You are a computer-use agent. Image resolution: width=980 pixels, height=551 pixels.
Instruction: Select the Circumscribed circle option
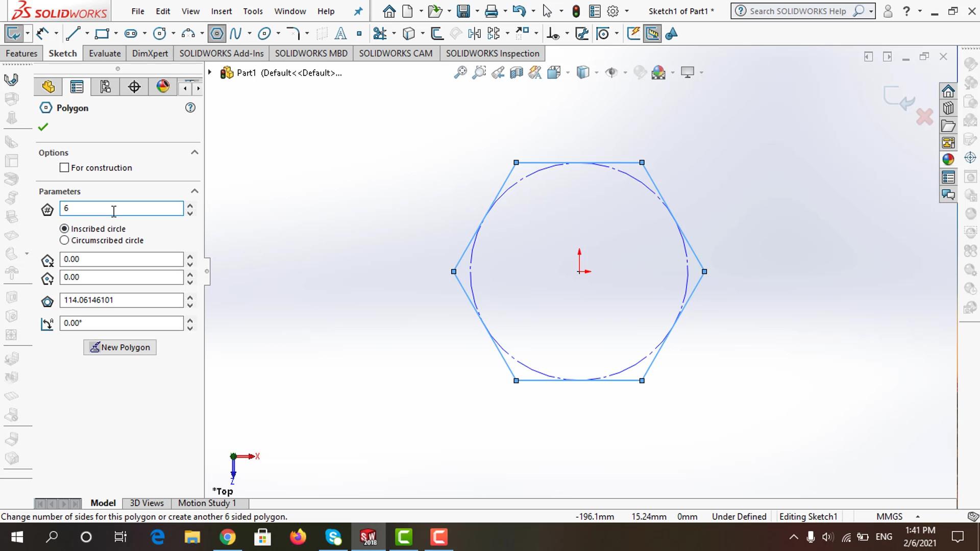(x=64, y=240)
